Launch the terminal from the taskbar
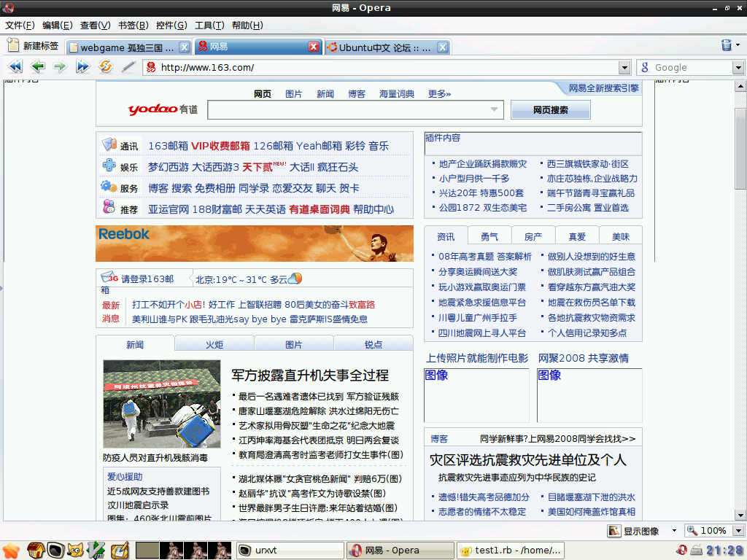This screenshot has width=747, height=560. click(x=56, y=551)
